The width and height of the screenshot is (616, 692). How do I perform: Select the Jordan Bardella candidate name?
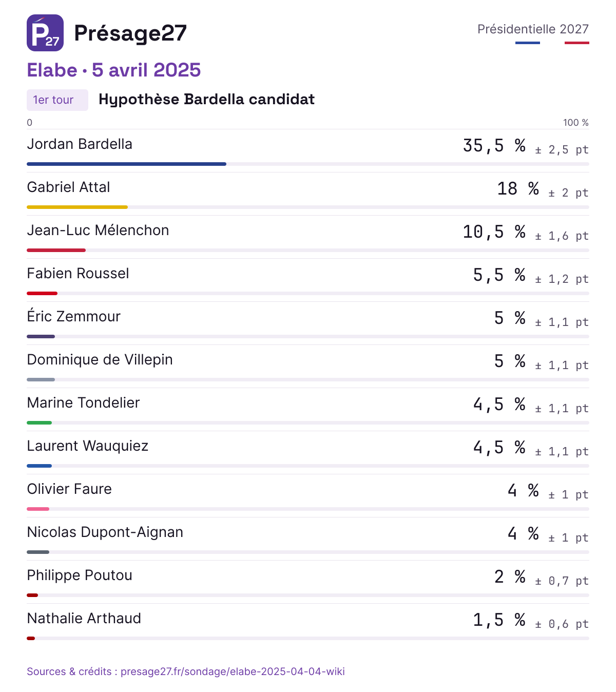(80, 144)
